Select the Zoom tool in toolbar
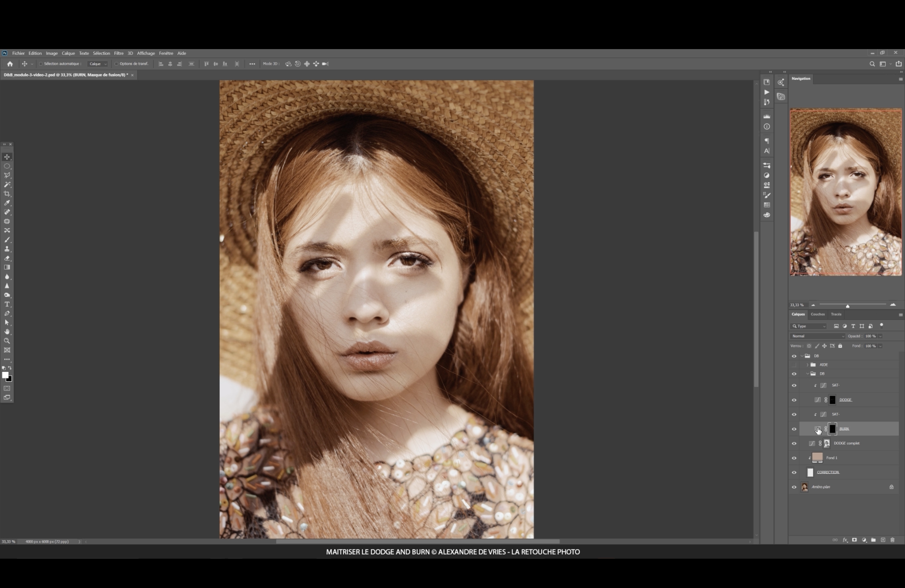Image resolution: width=905 pixels, height=588 pixels. [7, 341]
